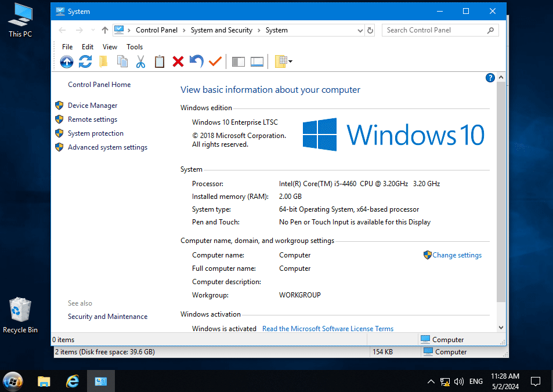Image resolution: width=553 pixels, height=392 pixels.
Task: Go up to System and Security
Action: click(105, 30)
